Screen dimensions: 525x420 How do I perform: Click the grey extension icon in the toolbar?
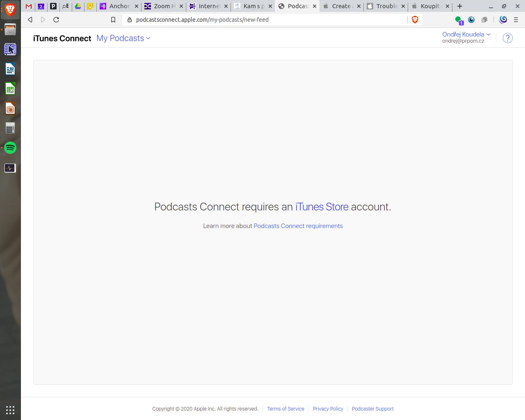coord(484,20)
